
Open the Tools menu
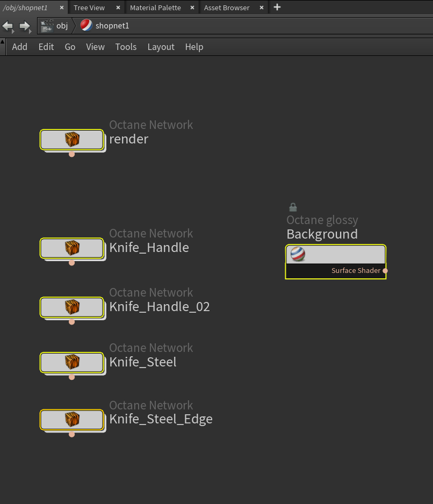[x=126, y=47]
